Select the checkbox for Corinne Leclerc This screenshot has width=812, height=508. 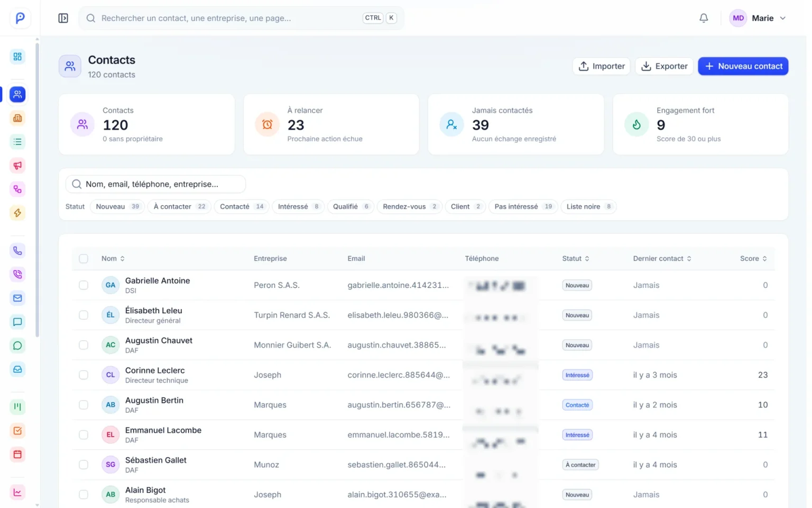coord(84,375)
